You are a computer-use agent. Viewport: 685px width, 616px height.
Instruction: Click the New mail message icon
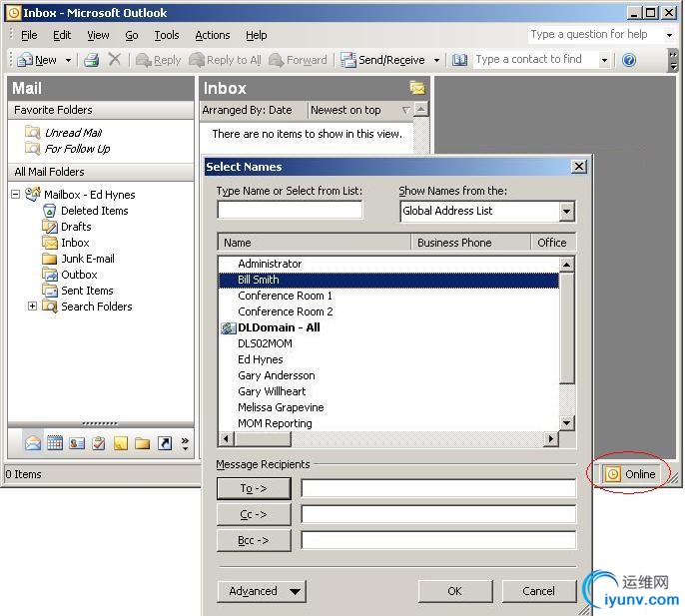[25, 60]
